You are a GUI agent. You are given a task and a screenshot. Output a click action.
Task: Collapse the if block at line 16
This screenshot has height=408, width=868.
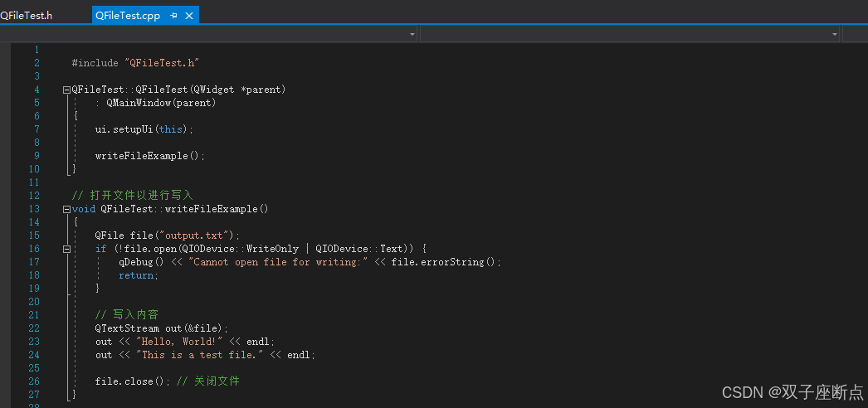point(67,249)
